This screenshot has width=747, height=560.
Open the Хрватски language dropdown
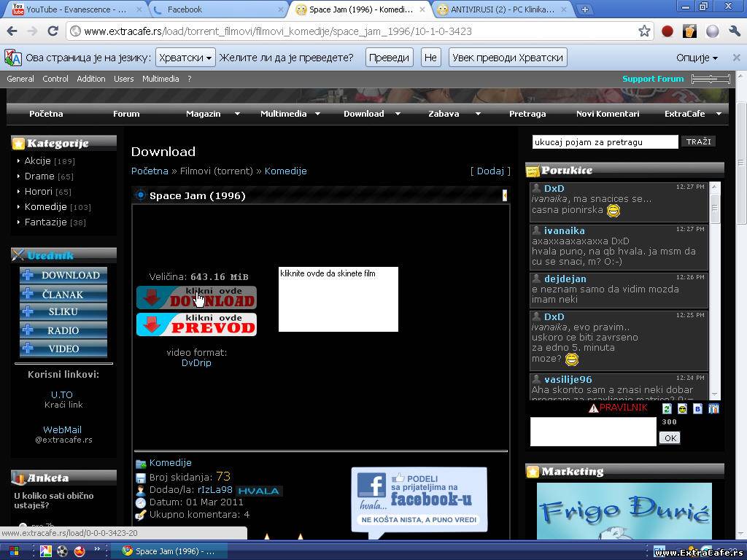(185, 58)
